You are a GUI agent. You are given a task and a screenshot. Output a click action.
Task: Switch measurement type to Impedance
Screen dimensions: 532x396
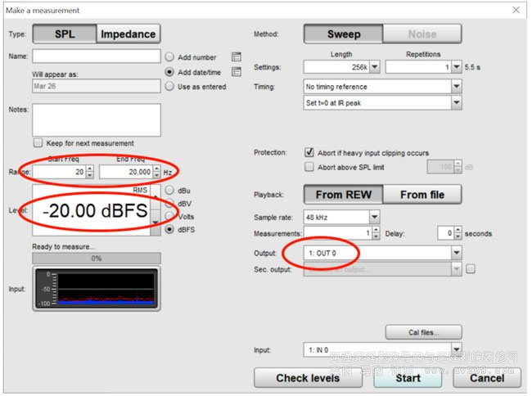(127, 34)
